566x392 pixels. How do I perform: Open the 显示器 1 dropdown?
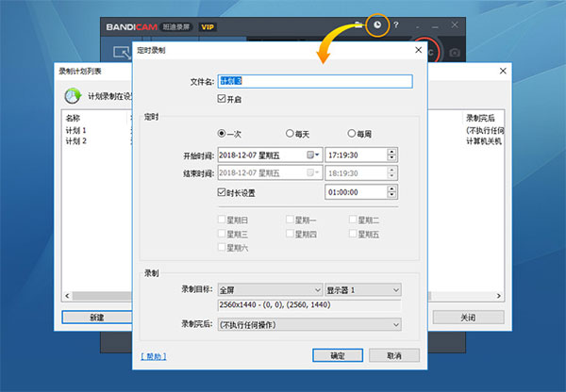point(363,290)
